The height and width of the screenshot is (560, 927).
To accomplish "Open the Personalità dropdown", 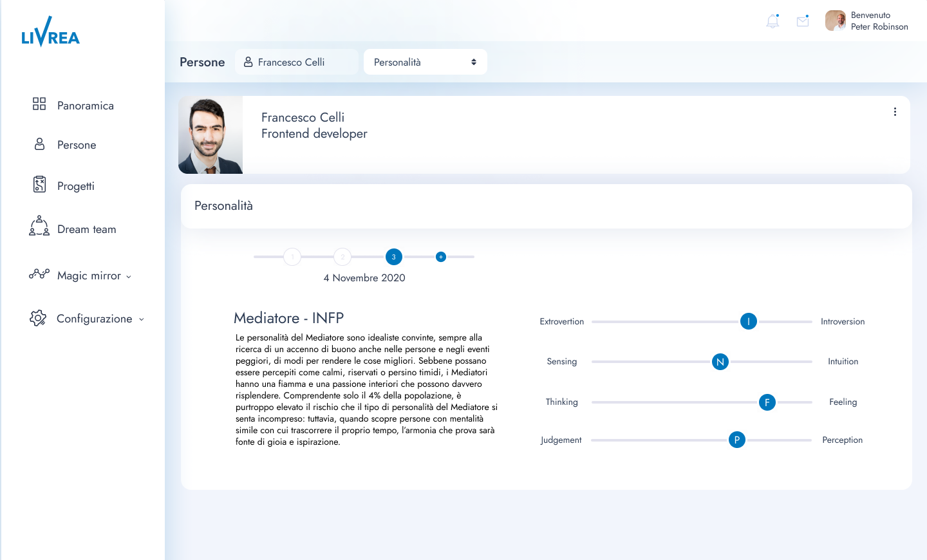I will [426, 62].
